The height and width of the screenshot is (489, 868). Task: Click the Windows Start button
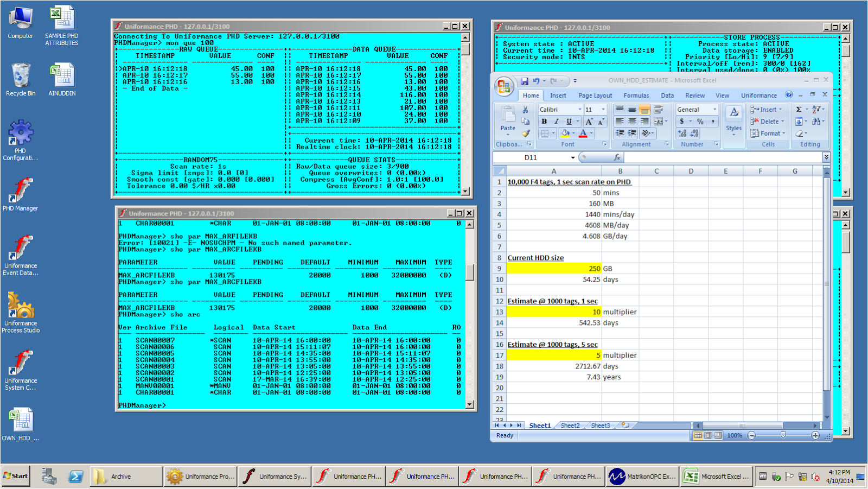(15, 476)
